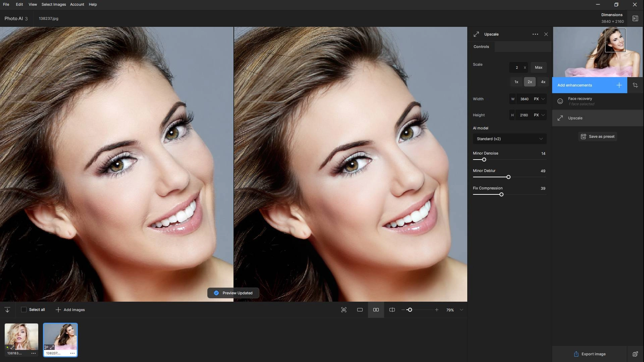Viewport: 644px width, 362px height.
Task: Click the Fix Compression value 39
Action: click(x=543, y=188)
